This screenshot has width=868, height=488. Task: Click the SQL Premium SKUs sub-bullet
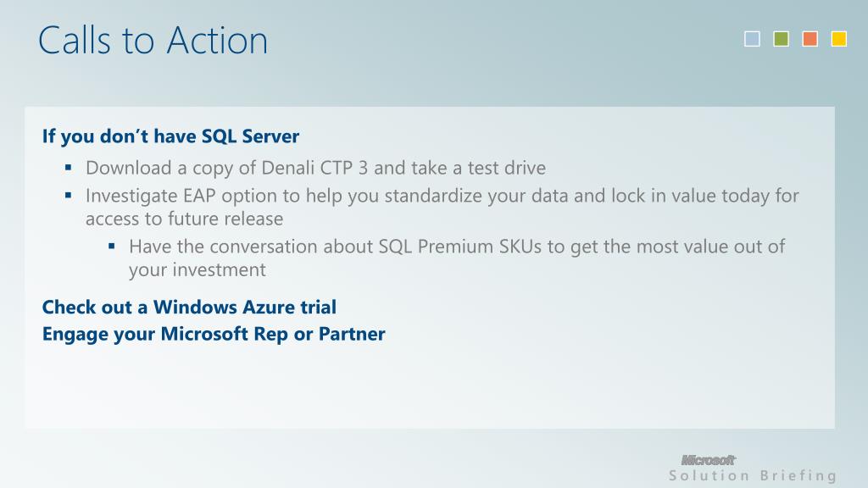pos(457,258)
